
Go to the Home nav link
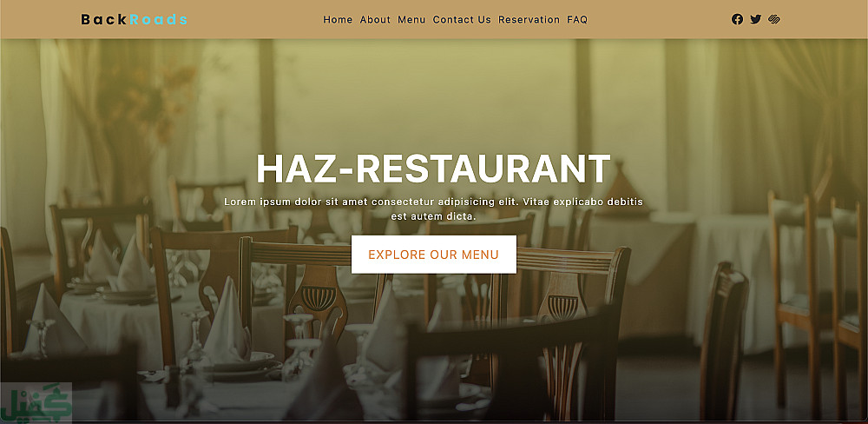point(338,19)
